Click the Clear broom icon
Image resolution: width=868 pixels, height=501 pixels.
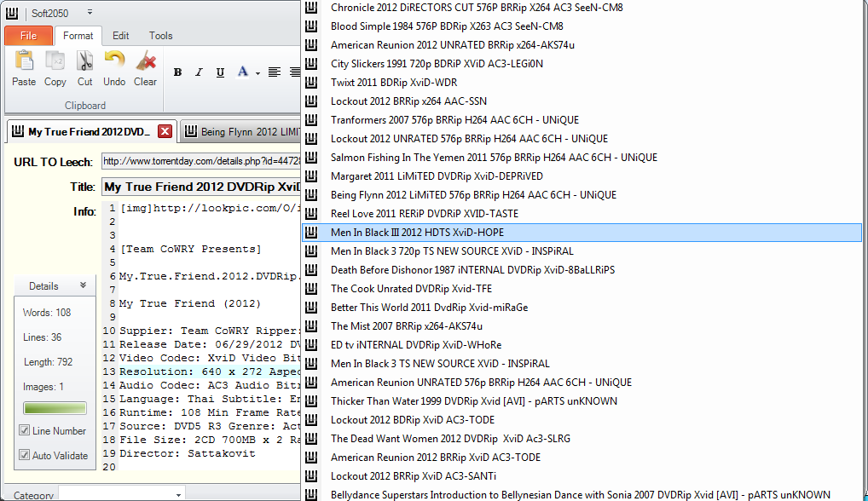click(145, 61)
